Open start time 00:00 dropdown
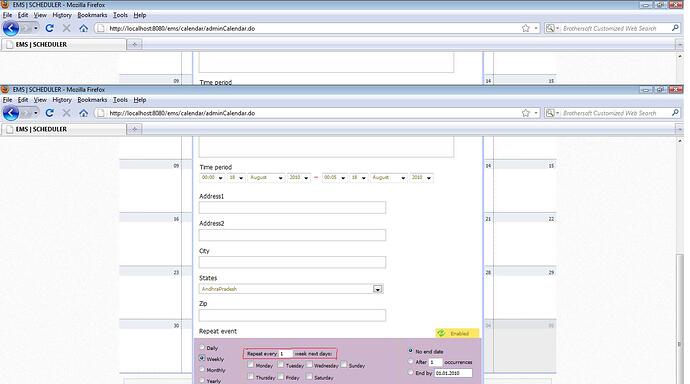This screenshot has width=690, height=384. click(x=212, y=177)
